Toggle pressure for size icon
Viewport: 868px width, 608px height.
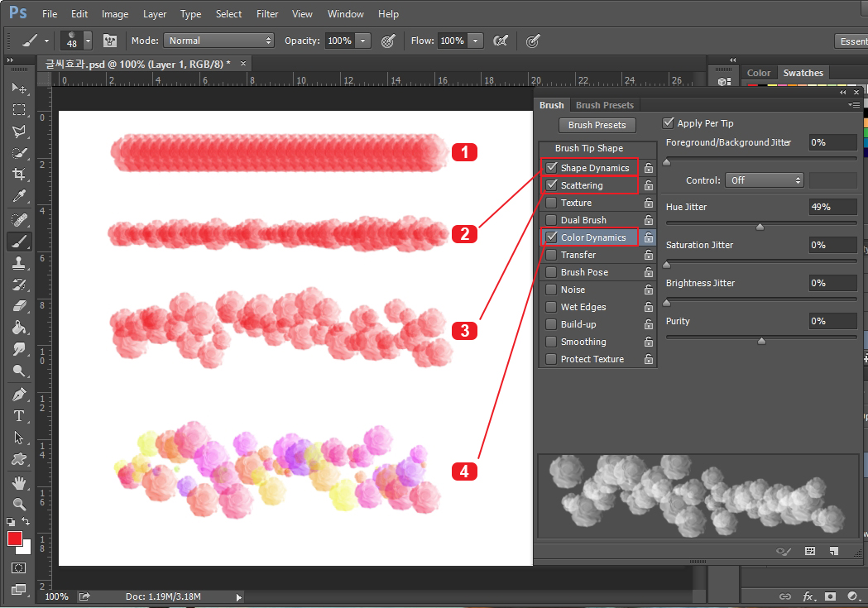point(533,41)
